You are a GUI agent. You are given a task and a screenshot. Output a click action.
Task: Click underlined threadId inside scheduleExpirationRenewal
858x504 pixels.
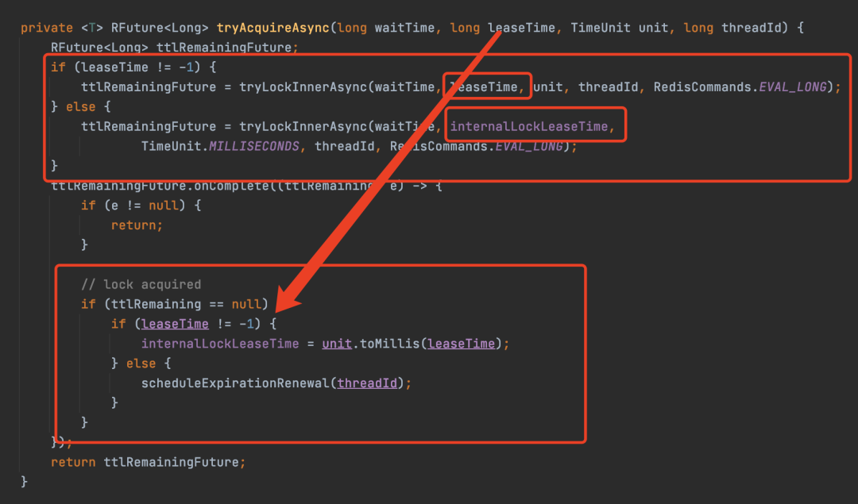click(x=367, y=383)
